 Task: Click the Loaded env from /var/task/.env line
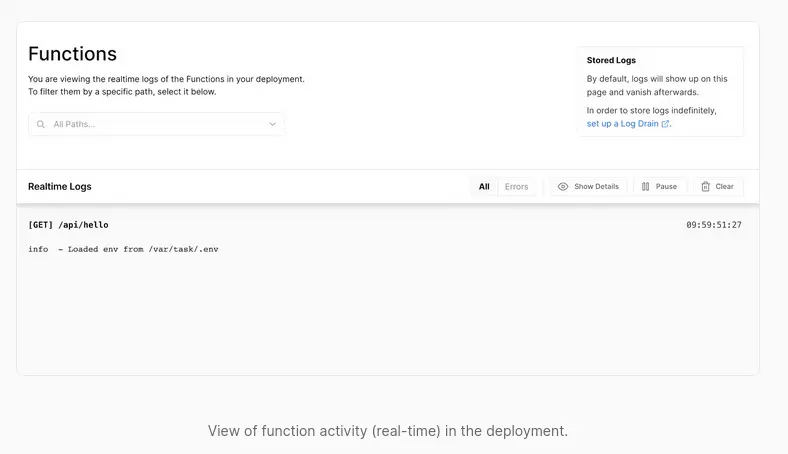pyautogui.click(x=123, y=249)
